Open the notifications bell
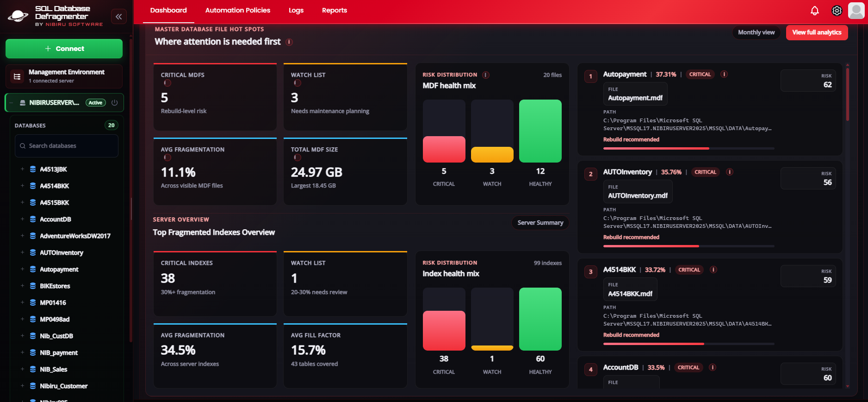Image resolution: width=868 pixels, height=402 pixels. tap(815, 11)
